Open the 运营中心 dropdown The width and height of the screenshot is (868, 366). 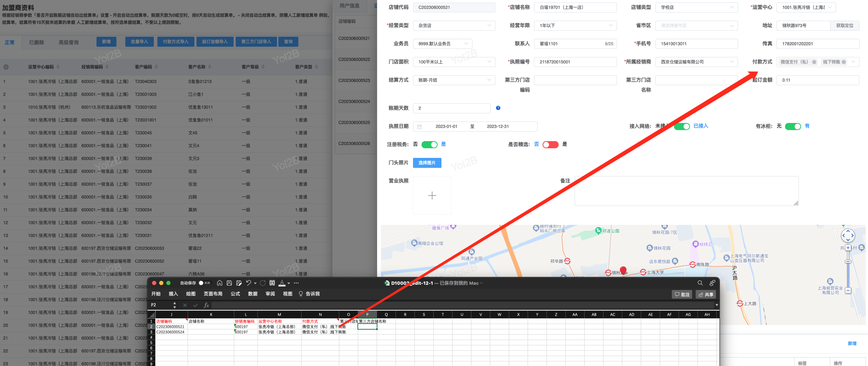coord(806,7)
